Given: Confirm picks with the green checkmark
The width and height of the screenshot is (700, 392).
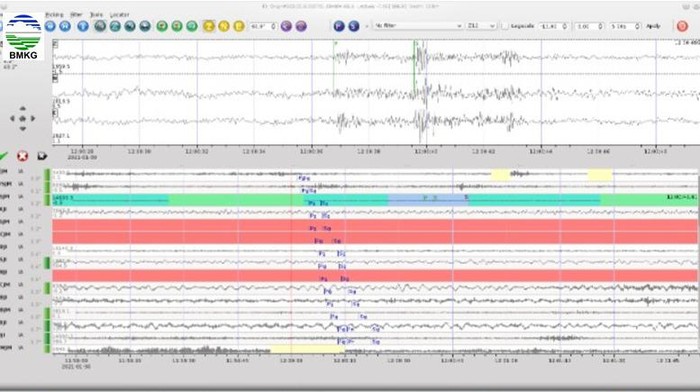Looking at the screenshot, I should [4, 156].
